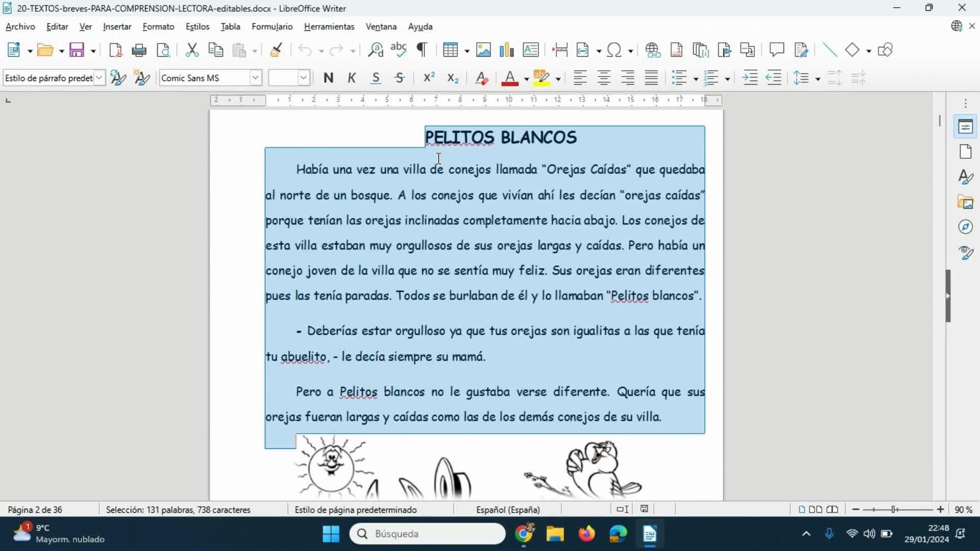Toggle bold N formatting button
980x551 pixels.
point(328,78)
